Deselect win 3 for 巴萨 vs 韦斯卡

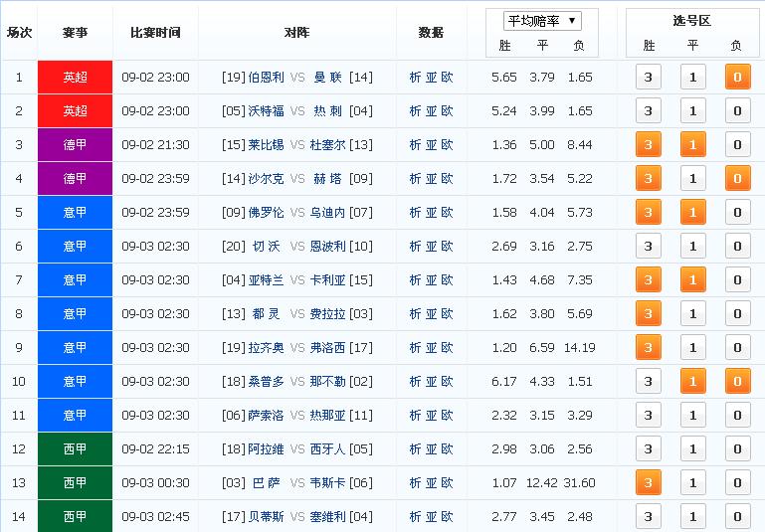648,482
